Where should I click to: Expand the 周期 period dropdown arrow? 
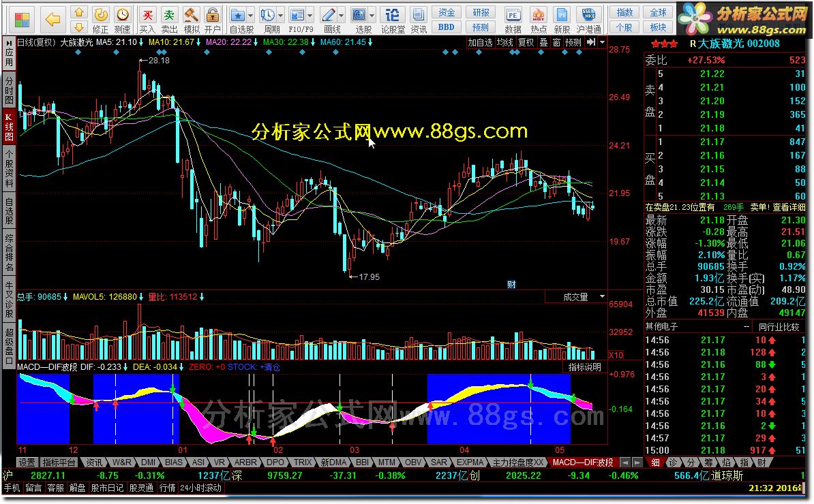pyautogui.click(x=280, y=16)
